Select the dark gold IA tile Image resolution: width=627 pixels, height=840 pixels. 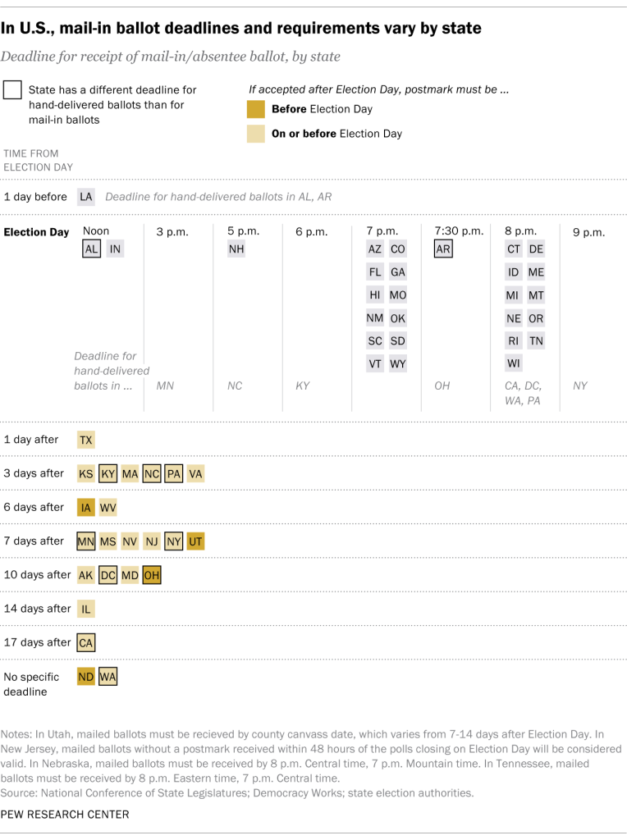(85, 507)
